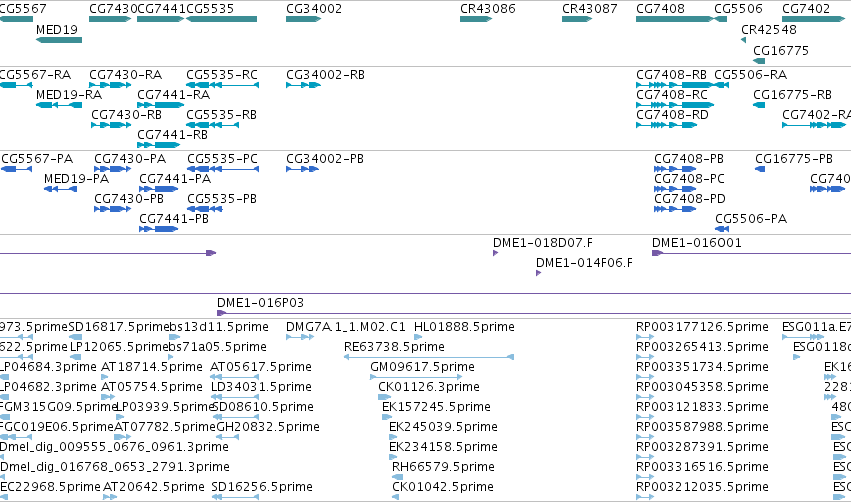
Task: Click the CG5535 gene bar
Action: [x=221, y=19]
